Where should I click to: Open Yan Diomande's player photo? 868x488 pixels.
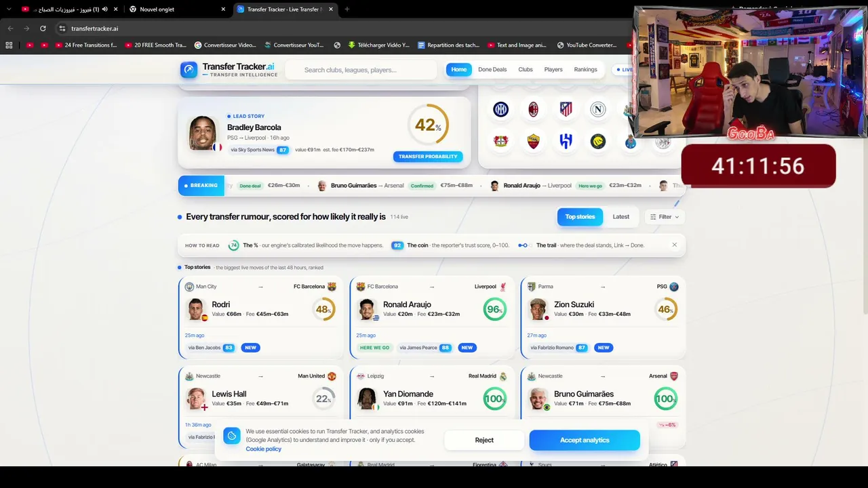point(368,399)
